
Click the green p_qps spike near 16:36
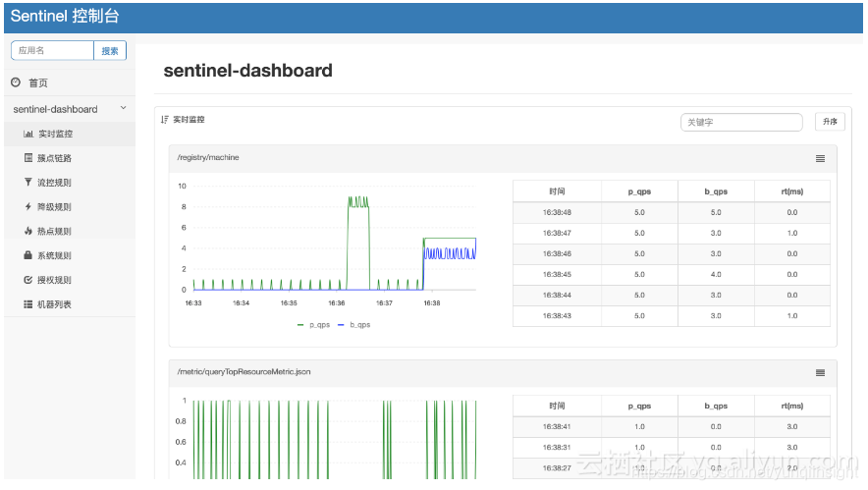tap(358, 243)
